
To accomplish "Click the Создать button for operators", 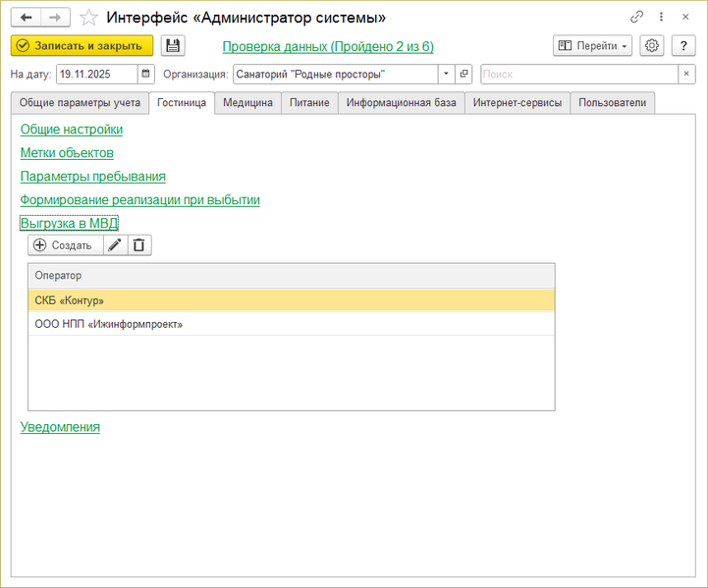I will tap(64, 245).
